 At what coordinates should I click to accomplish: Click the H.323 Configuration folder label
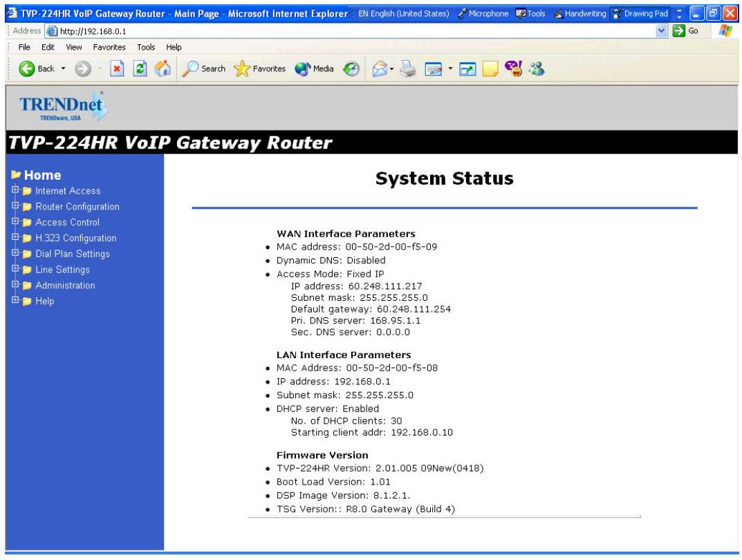coord(76,239)
